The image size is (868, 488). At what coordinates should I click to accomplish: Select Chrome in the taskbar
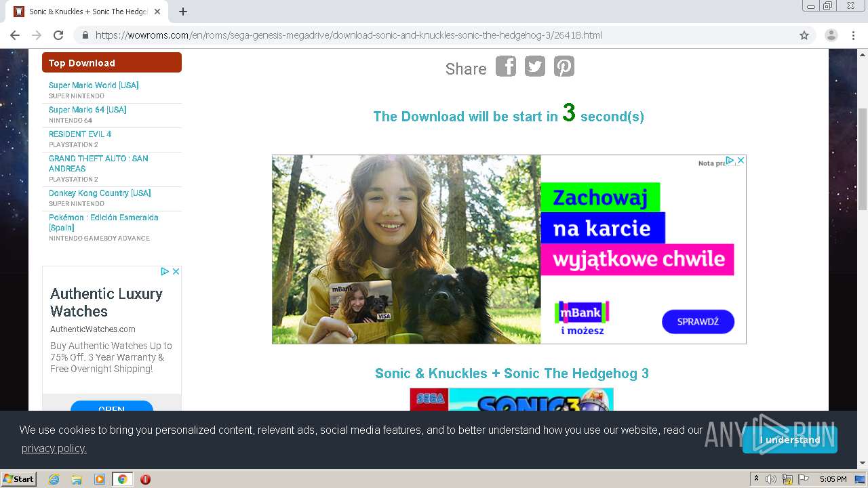(122, 479)
